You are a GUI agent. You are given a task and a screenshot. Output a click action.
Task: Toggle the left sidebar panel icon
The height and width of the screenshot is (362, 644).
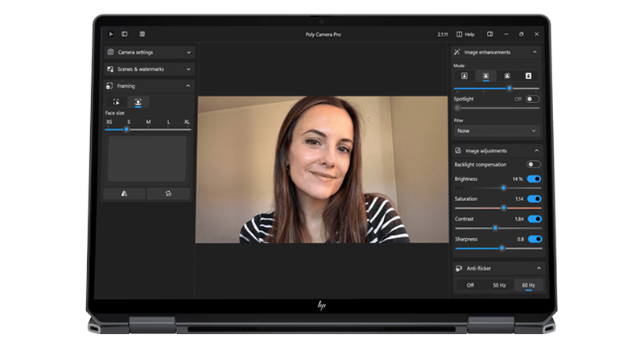pos(125,34)
